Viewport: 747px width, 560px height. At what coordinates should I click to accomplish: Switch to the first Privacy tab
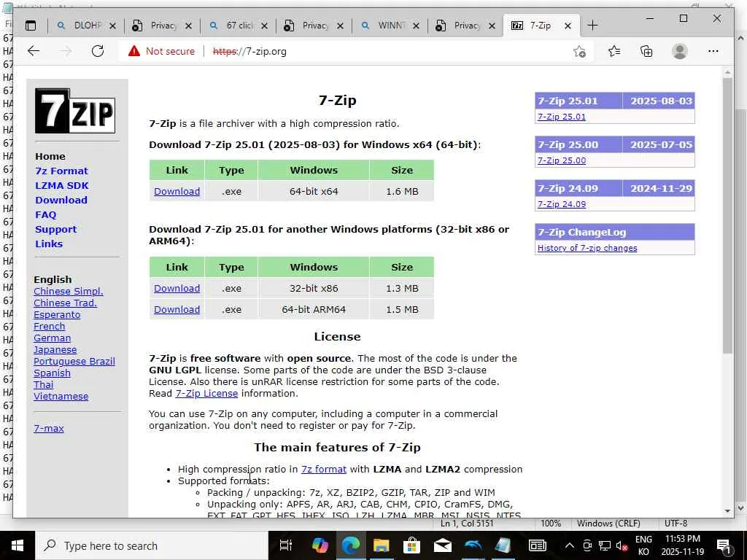click(161, 26)
